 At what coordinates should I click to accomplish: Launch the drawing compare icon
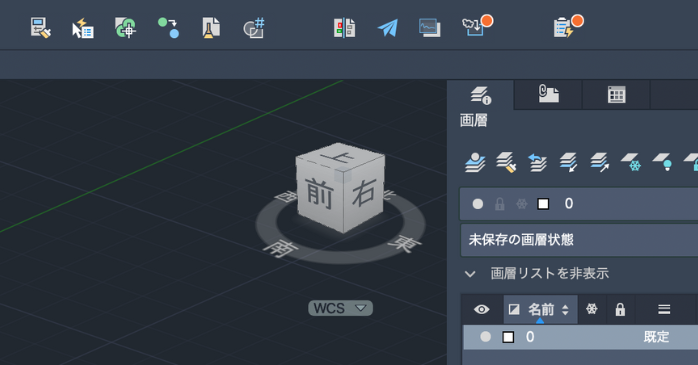(x=344, y=28)
